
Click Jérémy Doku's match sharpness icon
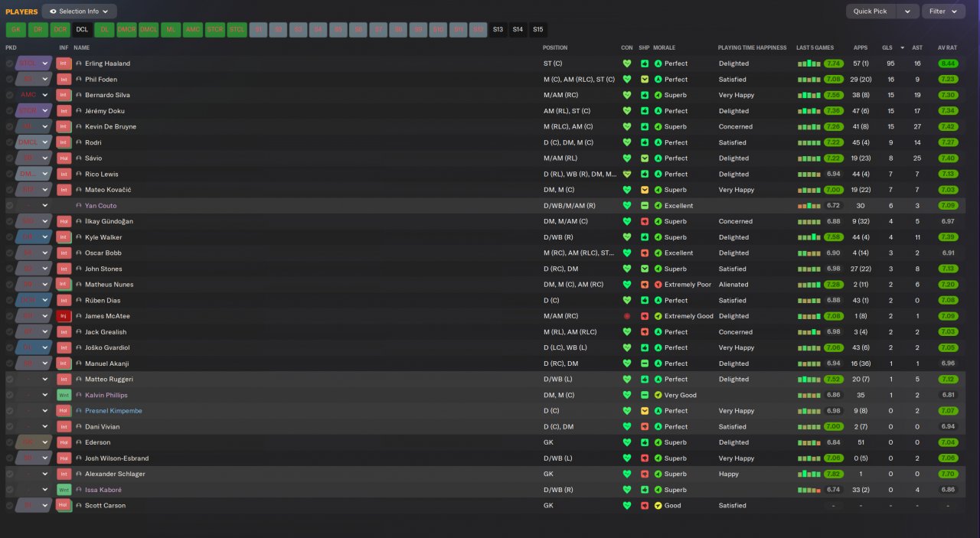(x=645, y=111)
